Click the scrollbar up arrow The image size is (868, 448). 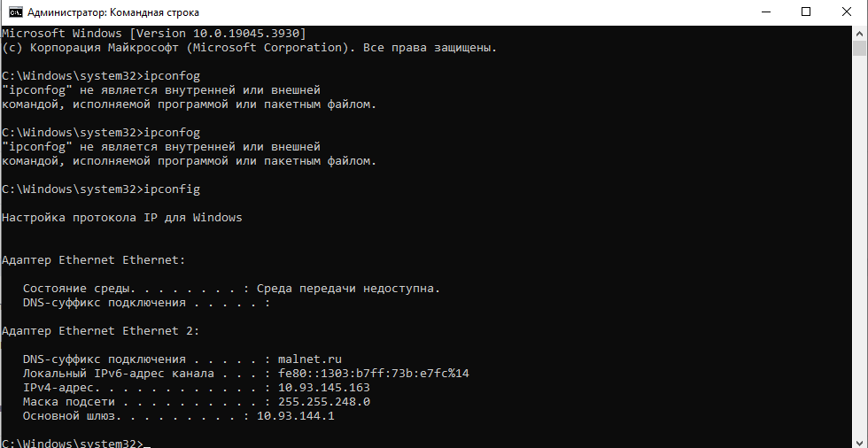click(x=859, y=33)
